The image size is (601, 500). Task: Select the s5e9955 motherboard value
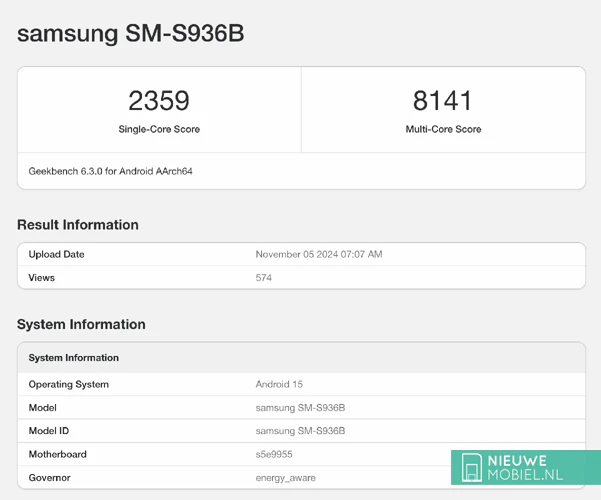(274, 454)
